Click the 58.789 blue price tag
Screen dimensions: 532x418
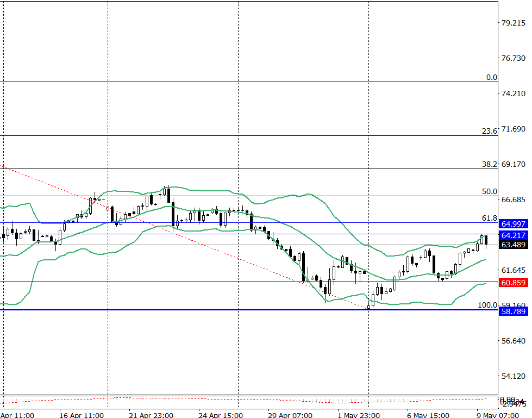tap(514, 311)
